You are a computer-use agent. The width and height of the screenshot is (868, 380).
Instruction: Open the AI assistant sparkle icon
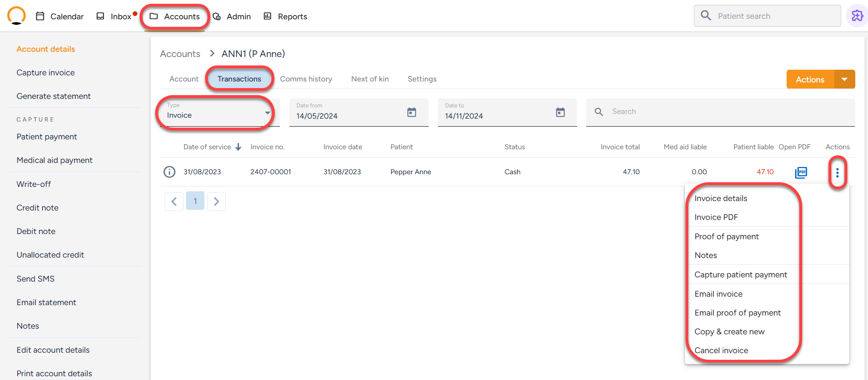point(857,16)
